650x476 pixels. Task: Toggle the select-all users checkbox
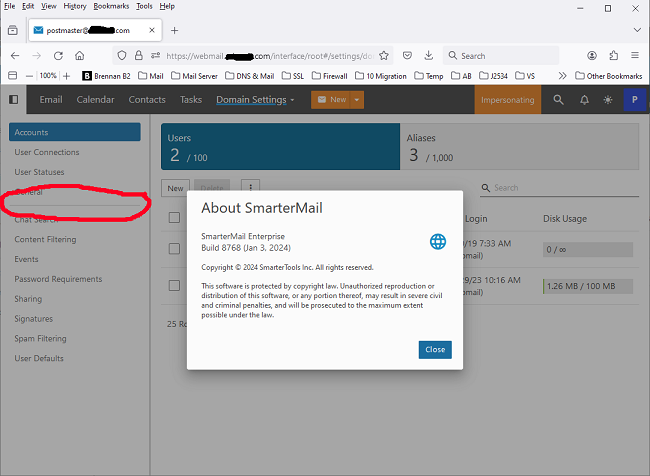(x=175, y=218)
